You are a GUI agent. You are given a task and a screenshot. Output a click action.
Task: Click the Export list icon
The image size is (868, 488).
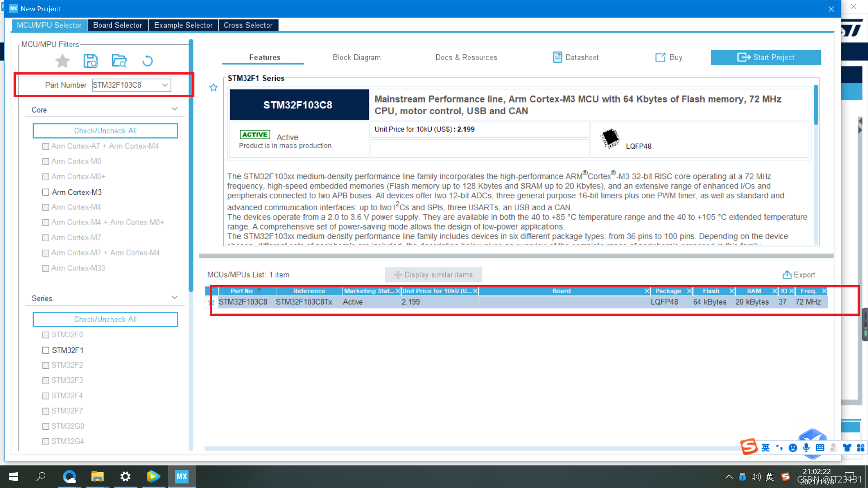pyautogui.click(x=787, y=275)
